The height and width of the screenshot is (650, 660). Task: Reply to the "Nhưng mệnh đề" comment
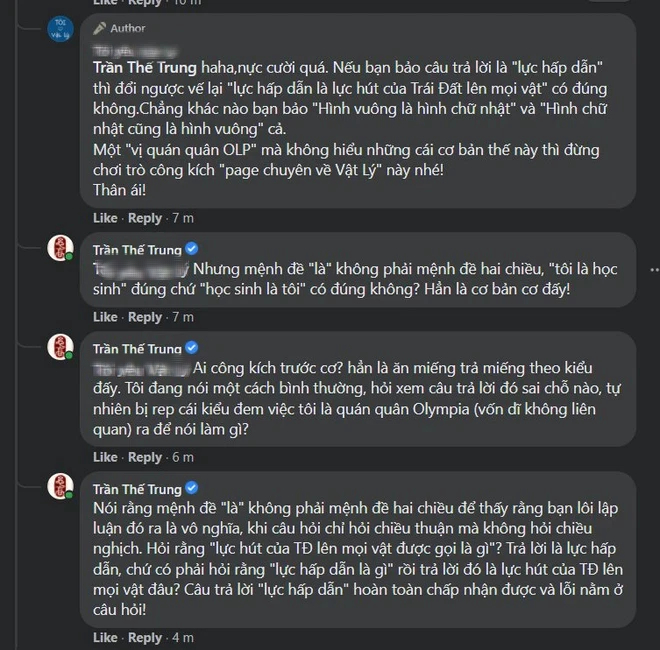click(x=145, y=317)
